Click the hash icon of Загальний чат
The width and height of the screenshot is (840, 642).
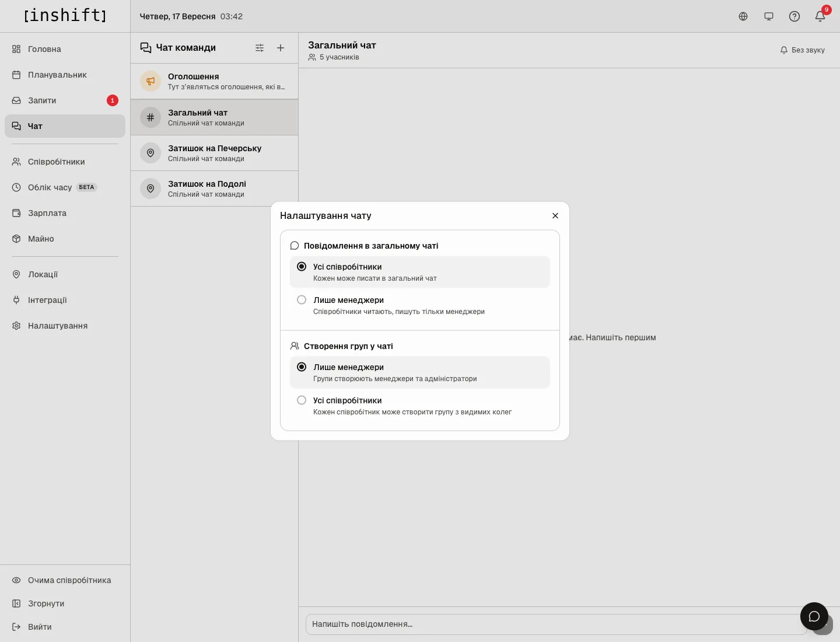(150, 117)
